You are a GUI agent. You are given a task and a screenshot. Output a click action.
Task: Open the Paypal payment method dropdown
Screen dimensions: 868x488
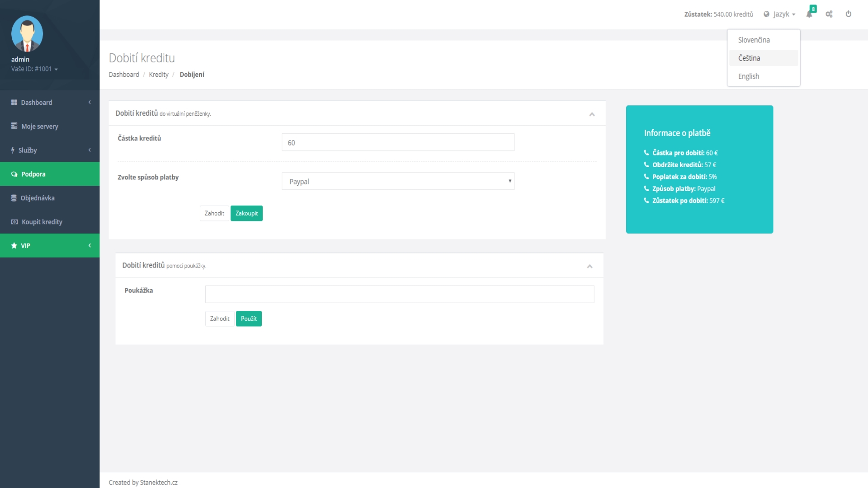pyautogui.click(x=398, y=181)
